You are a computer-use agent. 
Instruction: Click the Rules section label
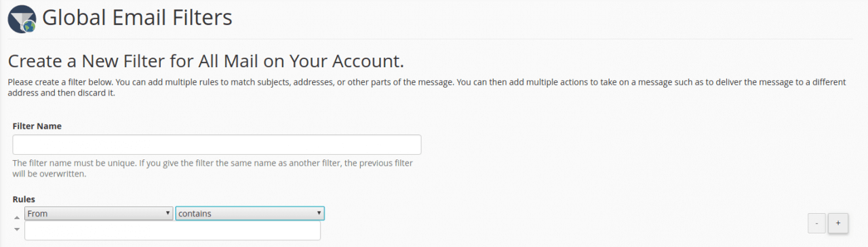24,199
